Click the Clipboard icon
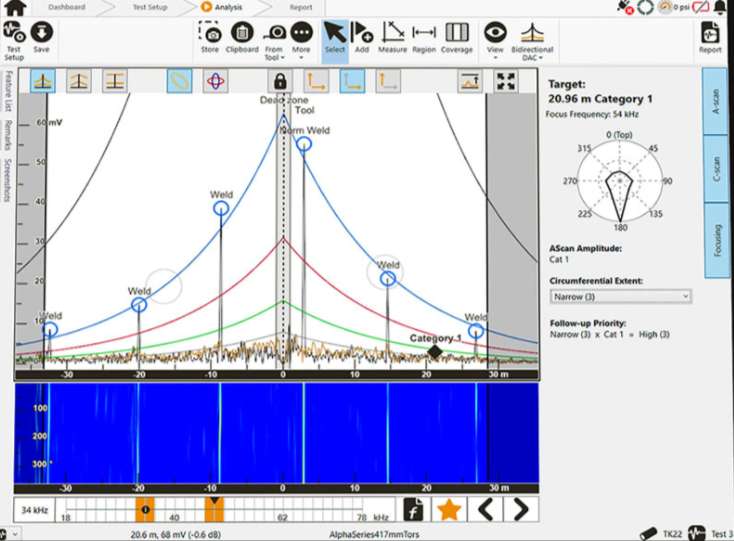 (241, 35)
